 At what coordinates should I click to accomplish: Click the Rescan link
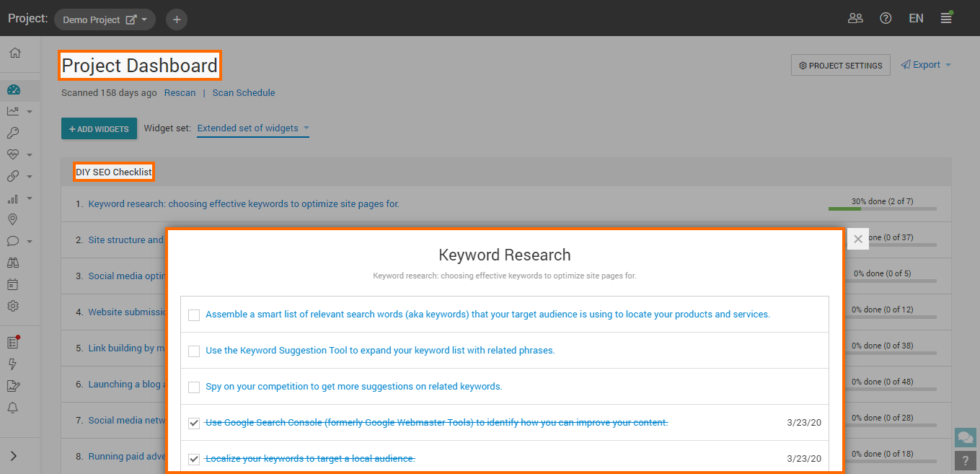click(x=180, y=93)
